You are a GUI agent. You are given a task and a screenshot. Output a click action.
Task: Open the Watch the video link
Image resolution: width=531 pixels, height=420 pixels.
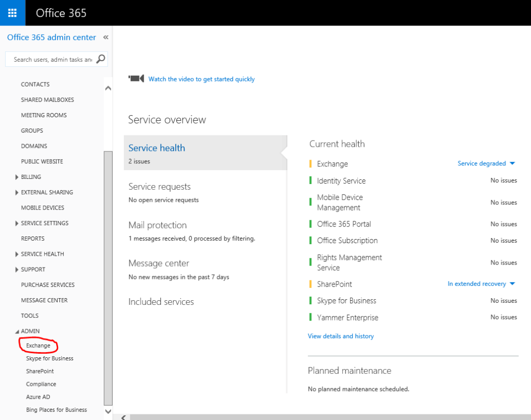coord(202,79)
